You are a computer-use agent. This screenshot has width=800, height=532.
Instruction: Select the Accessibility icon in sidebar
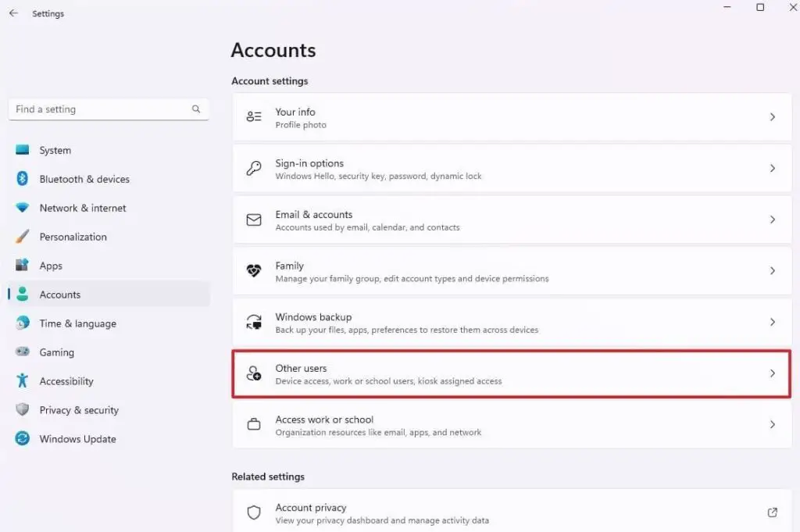24,381
